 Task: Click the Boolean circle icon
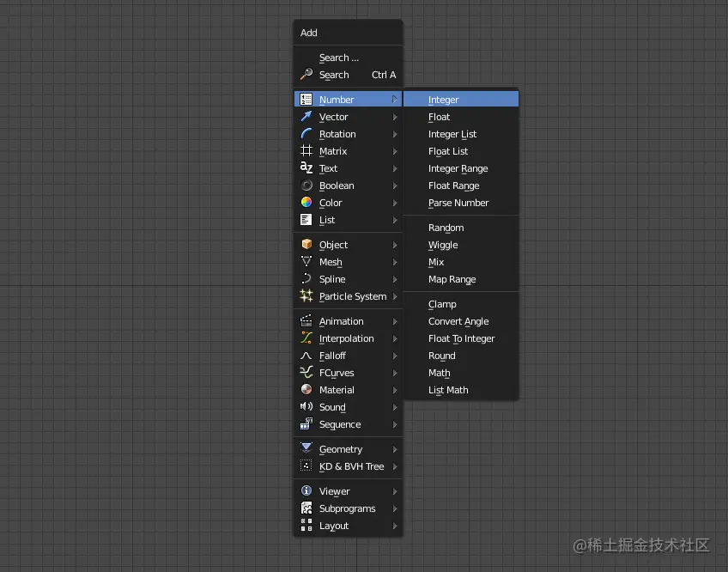[306, 185]
